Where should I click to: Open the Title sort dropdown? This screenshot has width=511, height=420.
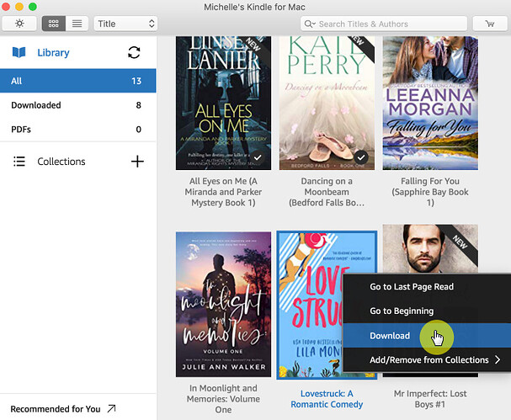[125, 24]
